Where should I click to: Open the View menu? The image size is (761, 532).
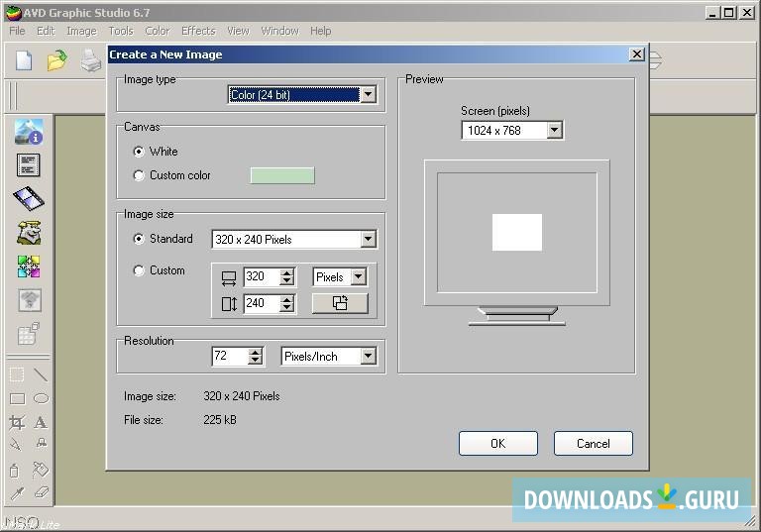pyautogui.click(x=238, y=31)
